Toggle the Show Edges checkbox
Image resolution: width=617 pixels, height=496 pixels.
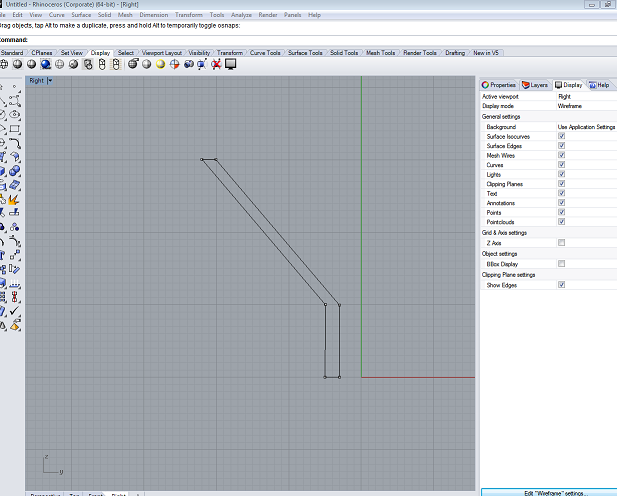click(x=562, y=285)
